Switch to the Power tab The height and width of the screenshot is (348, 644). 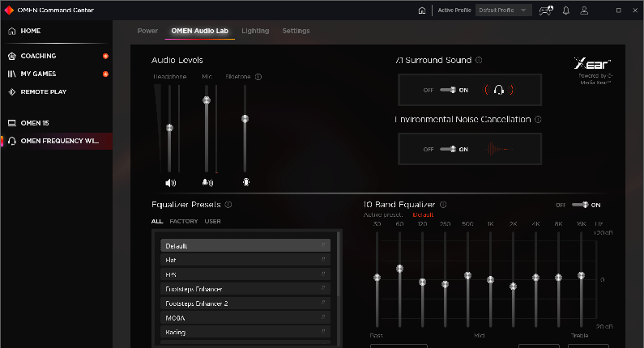point(147,31)
